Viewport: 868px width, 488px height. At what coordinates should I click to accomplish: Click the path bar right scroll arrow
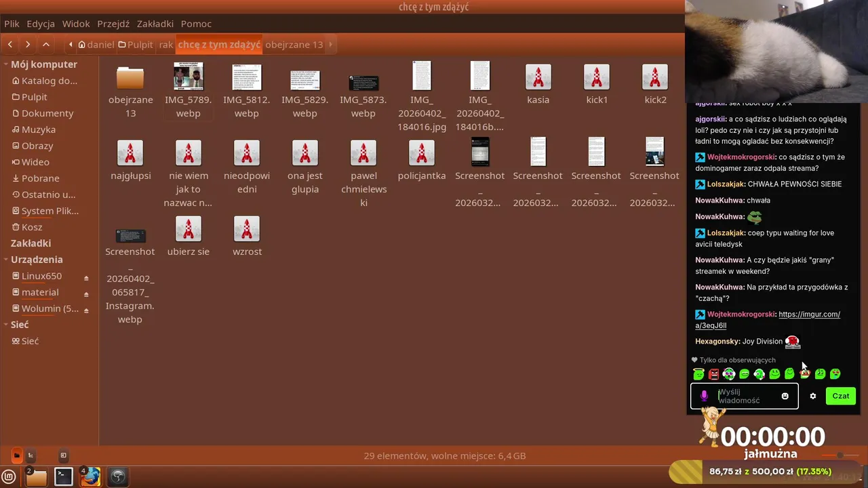330,45
